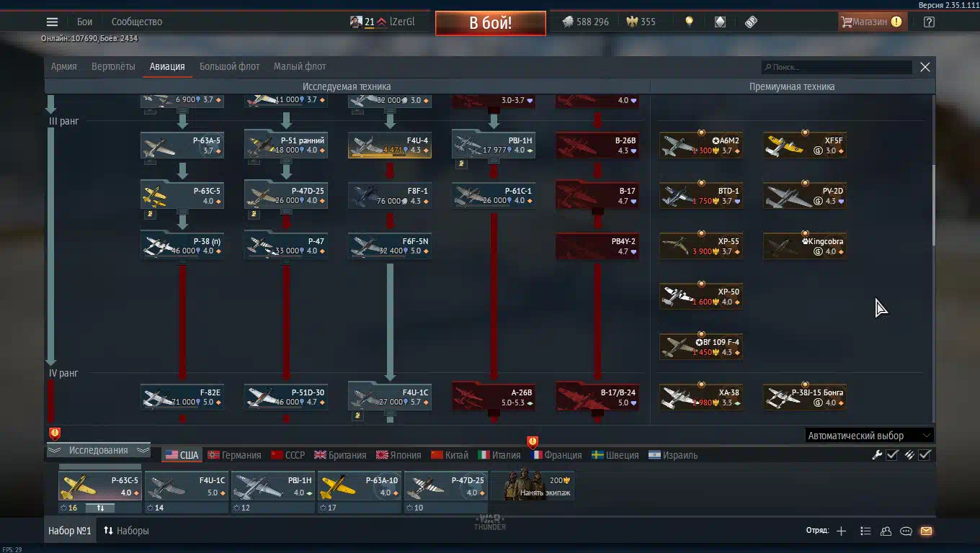Click the research tree vertical scrollbar

pos(933,205)
